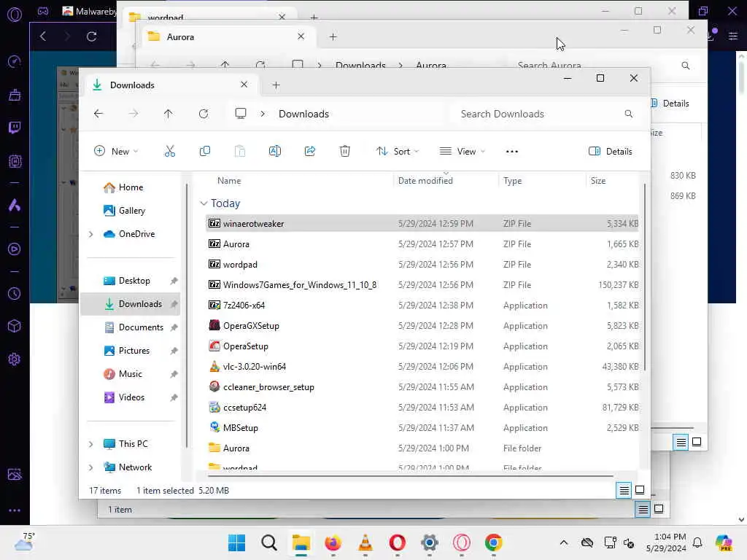Click the Opera GX logo in sidebar
747x560 pixels.
coord(15,15)
